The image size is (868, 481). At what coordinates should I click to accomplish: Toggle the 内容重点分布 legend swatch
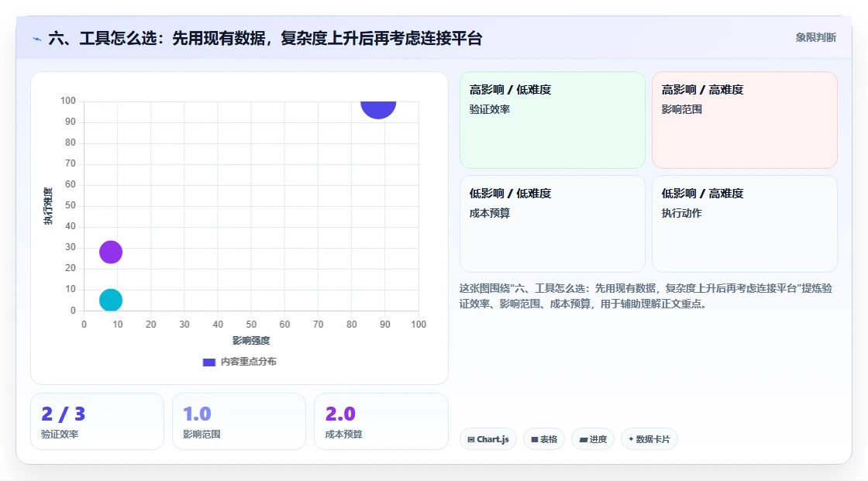point(208,362)
